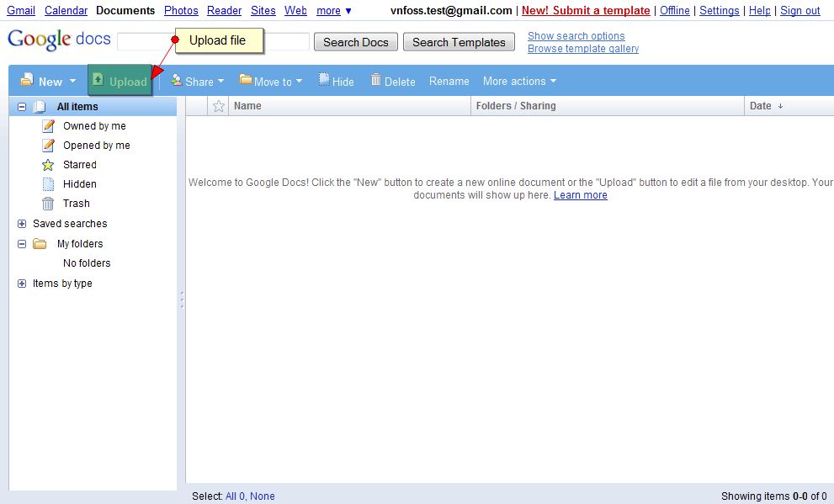Click the green Upload arrow icon
The image size is (834, 504).
tap(98, 79)
